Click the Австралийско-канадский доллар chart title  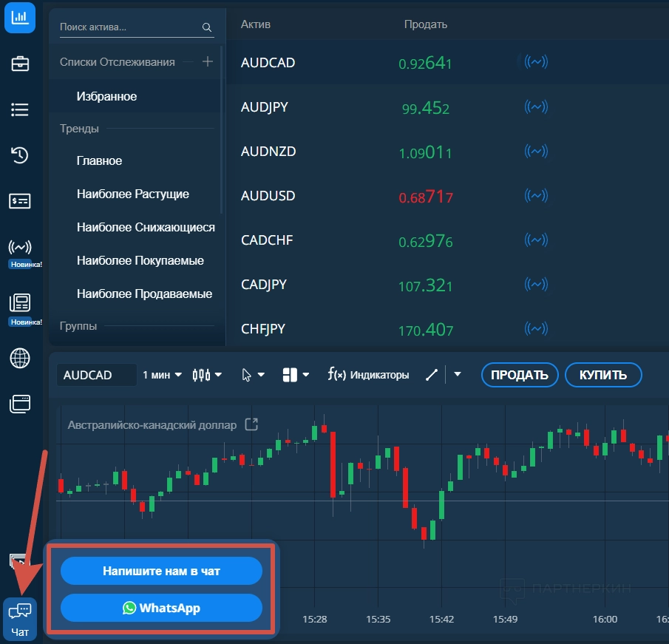(x=152, y=425)
